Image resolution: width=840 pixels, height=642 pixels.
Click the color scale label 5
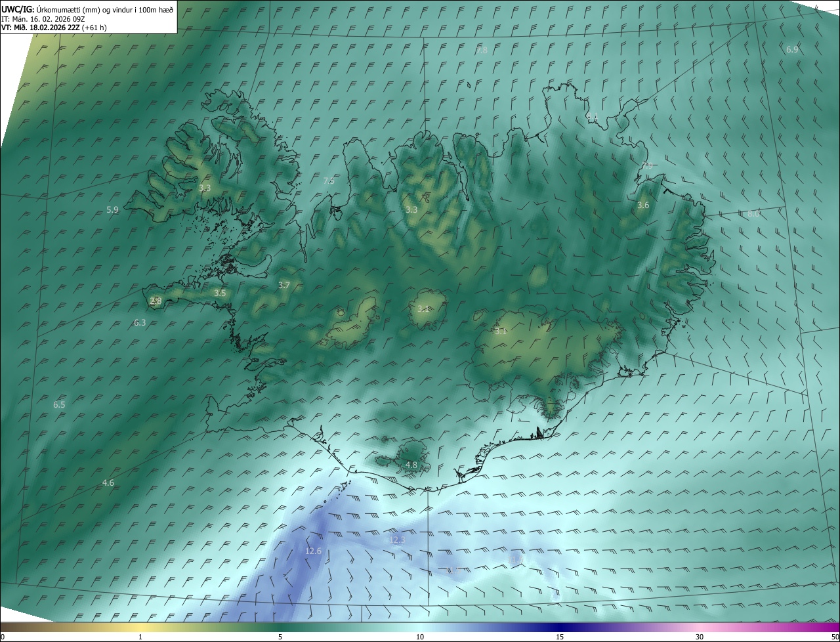(280, 637)
